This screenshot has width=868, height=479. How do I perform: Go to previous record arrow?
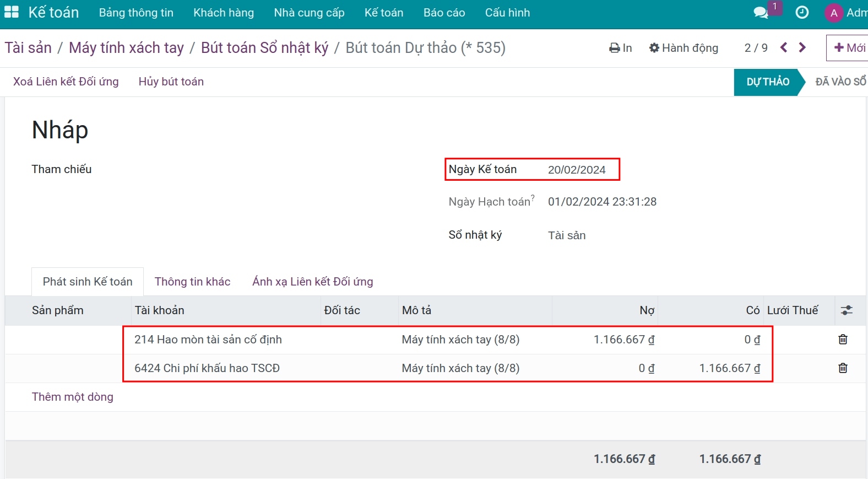coord(784,48)
